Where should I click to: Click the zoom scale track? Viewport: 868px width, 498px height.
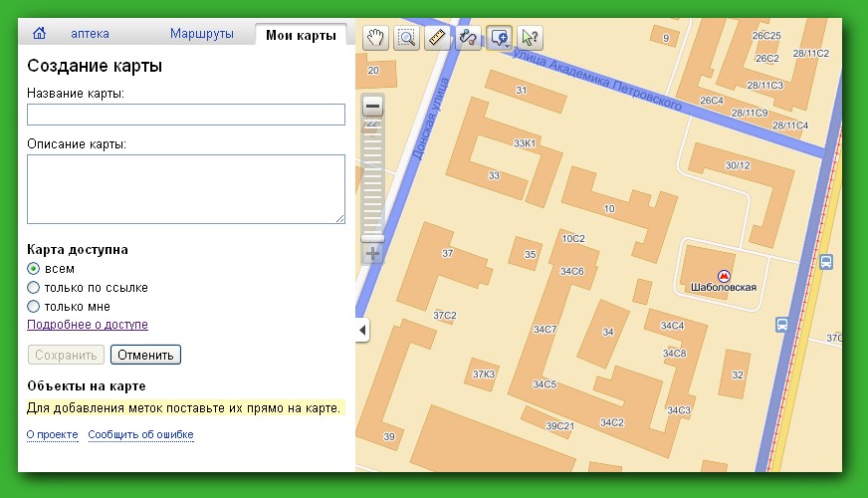[x=372, y=177]
